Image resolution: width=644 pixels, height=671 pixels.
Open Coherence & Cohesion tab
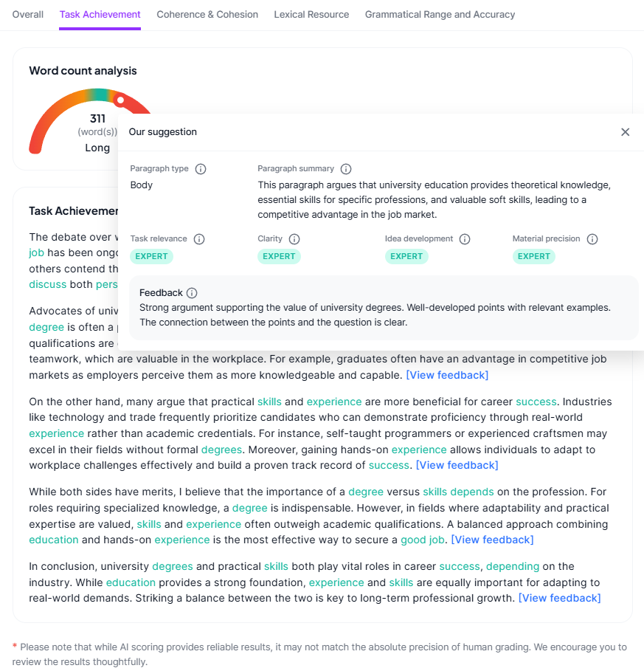tap(207, 15)
